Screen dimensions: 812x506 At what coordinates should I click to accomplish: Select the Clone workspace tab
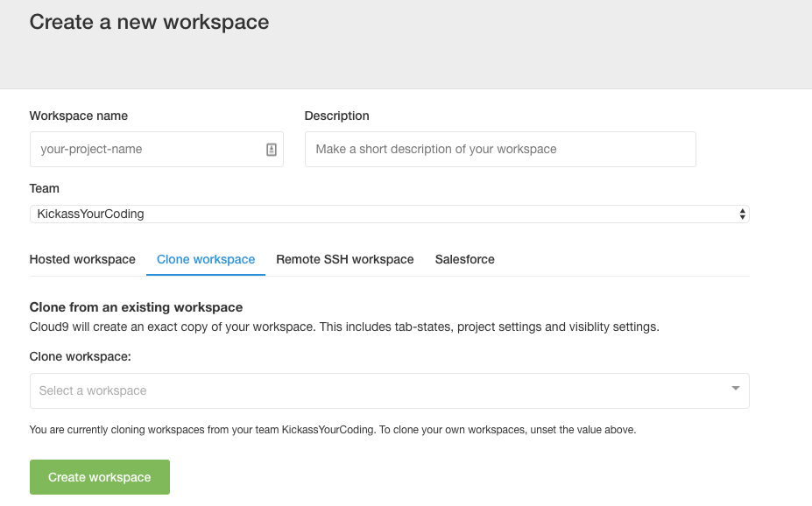point(206,259)
